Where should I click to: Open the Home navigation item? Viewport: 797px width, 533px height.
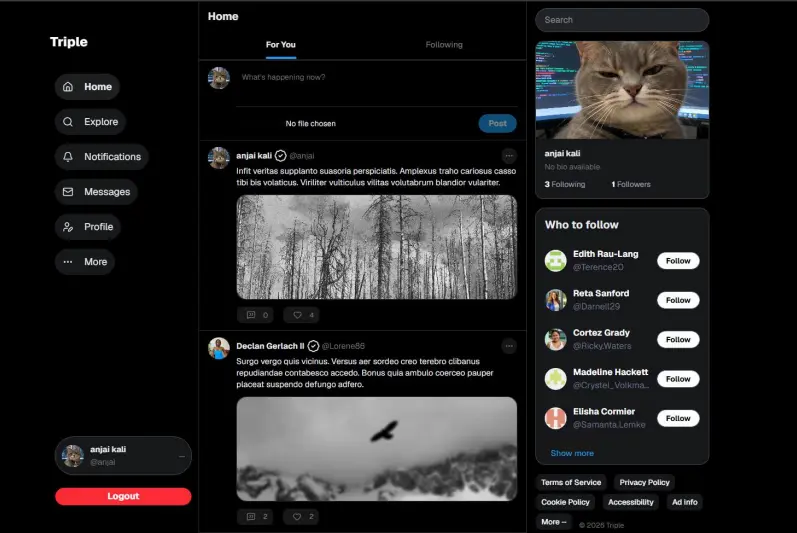87,87
